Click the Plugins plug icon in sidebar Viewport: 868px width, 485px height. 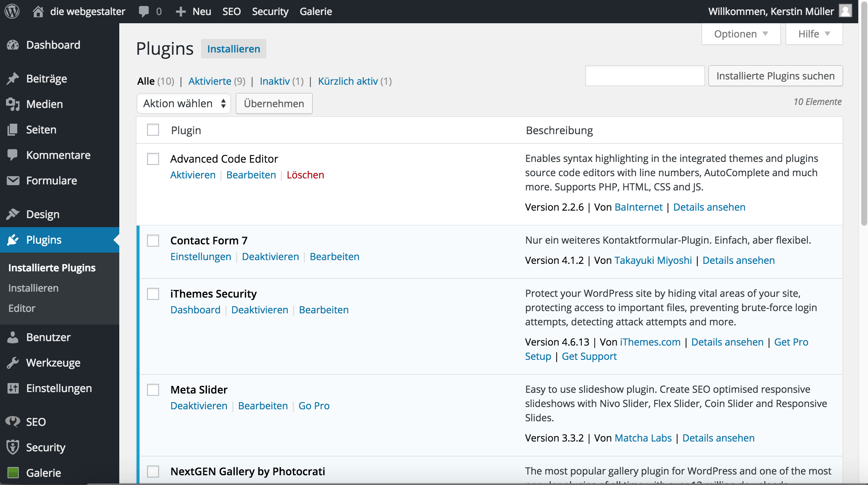point(13,240)
